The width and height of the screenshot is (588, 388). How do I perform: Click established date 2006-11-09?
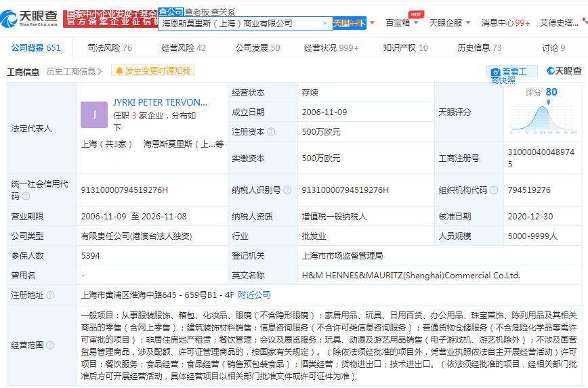point(324,112)
